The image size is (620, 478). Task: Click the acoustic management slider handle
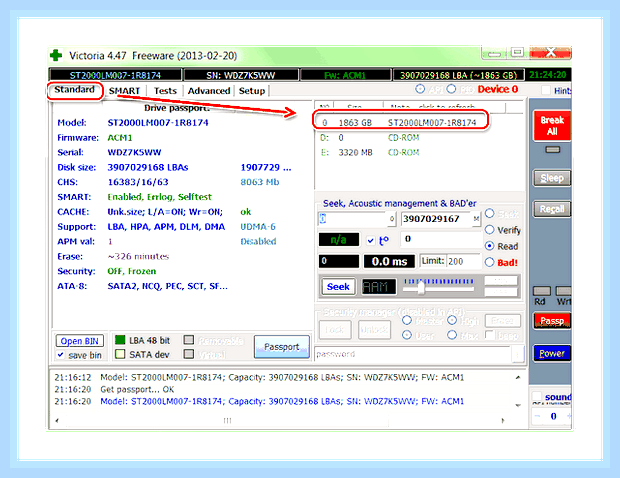[x=421, y=287]
